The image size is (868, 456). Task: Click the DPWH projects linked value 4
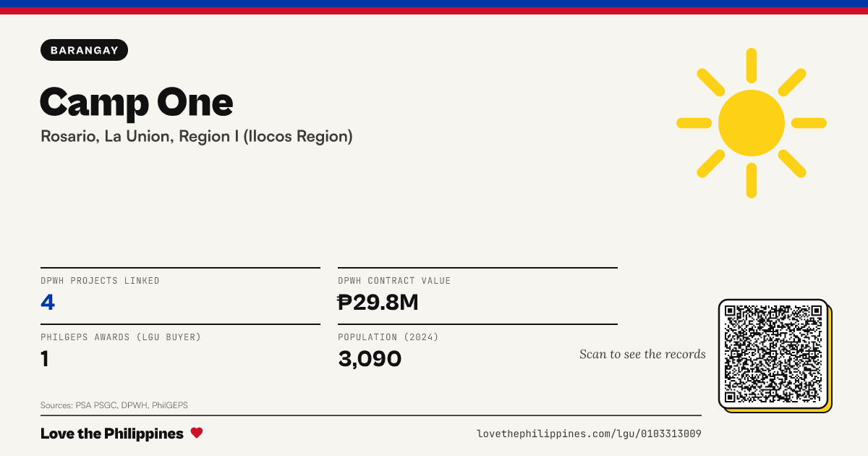48,302
